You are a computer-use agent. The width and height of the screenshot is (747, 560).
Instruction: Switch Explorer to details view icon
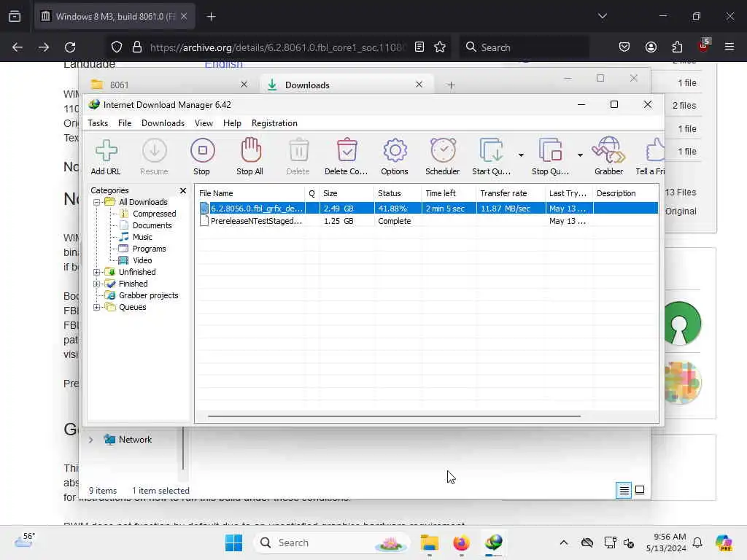(624, 490)
